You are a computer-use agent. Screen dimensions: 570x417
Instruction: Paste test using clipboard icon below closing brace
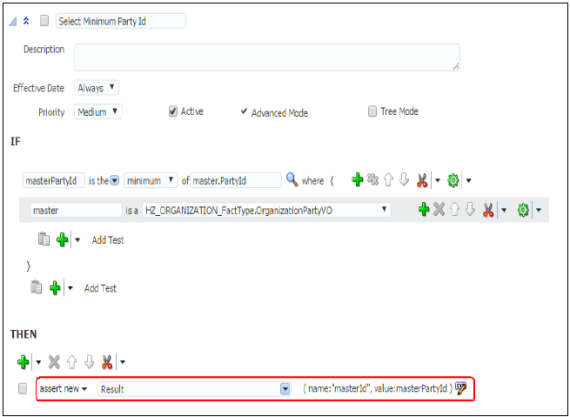click(36, 287)
